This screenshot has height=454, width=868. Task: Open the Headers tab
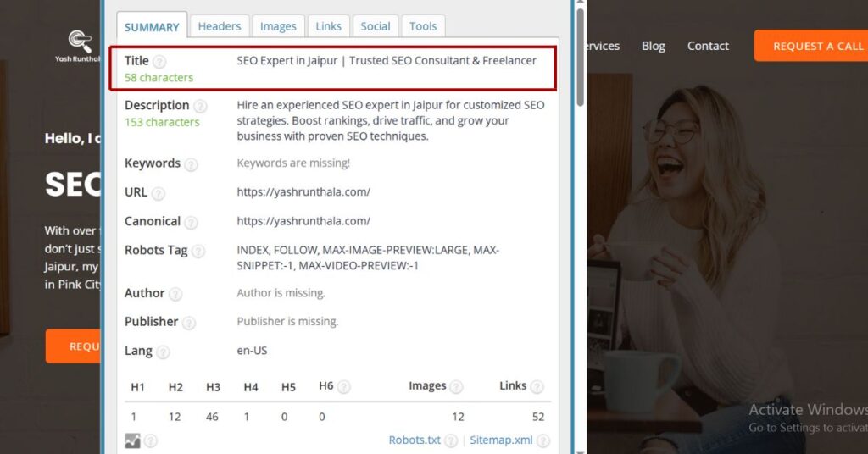220,26
